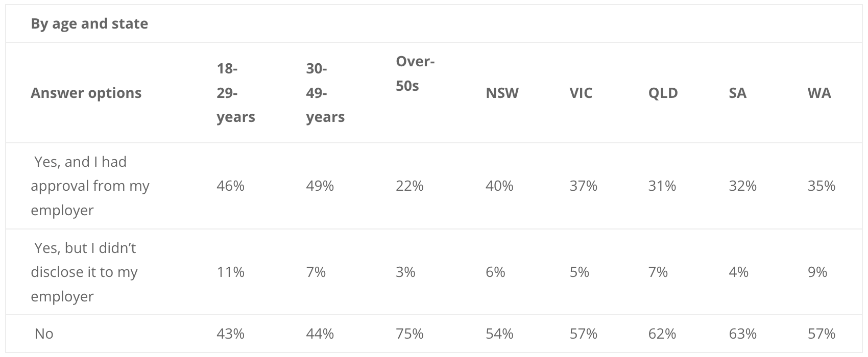Click the 11% cell in the undisclosed row

tap(230, 272)
